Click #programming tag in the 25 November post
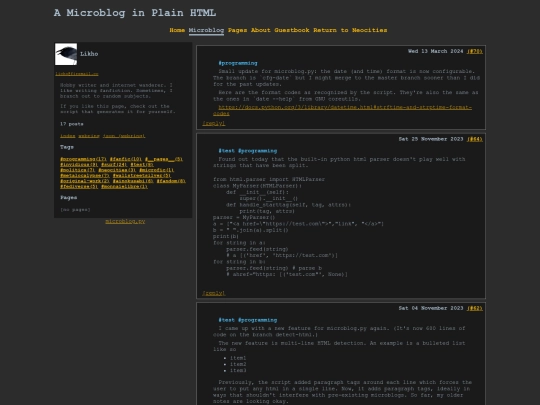This screenshot has height=405, width=540. tap(258, 151)
